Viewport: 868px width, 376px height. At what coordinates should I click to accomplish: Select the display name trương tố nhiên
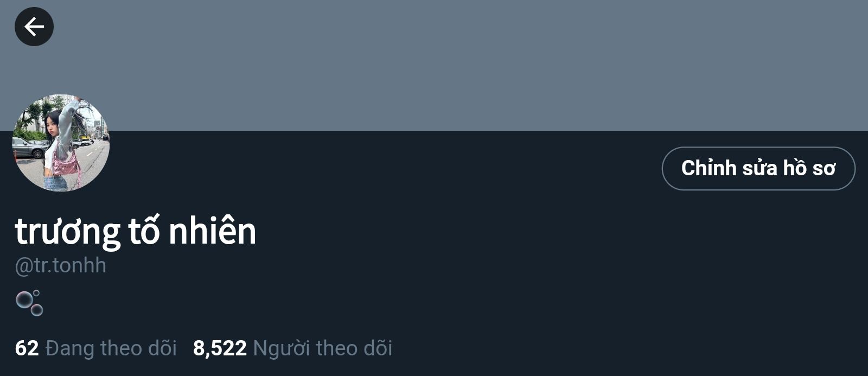click(136, 231)
